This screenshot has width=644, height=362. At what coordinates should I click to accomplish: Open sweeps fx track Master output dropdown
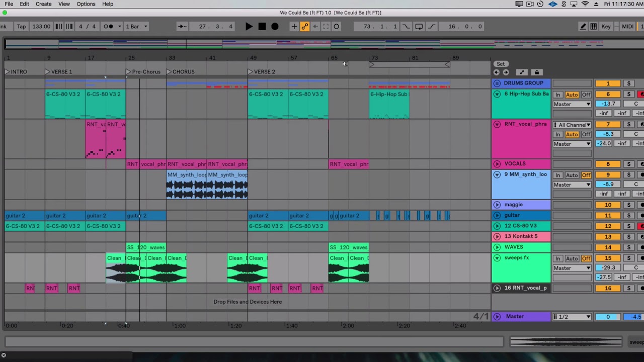click(572, 268)
